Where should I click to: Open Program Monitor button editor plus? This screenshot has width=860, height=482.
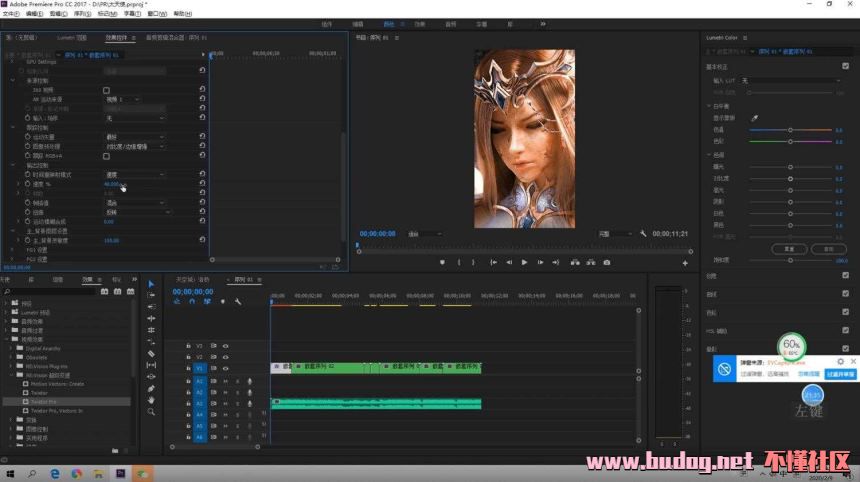coord(685,263)
